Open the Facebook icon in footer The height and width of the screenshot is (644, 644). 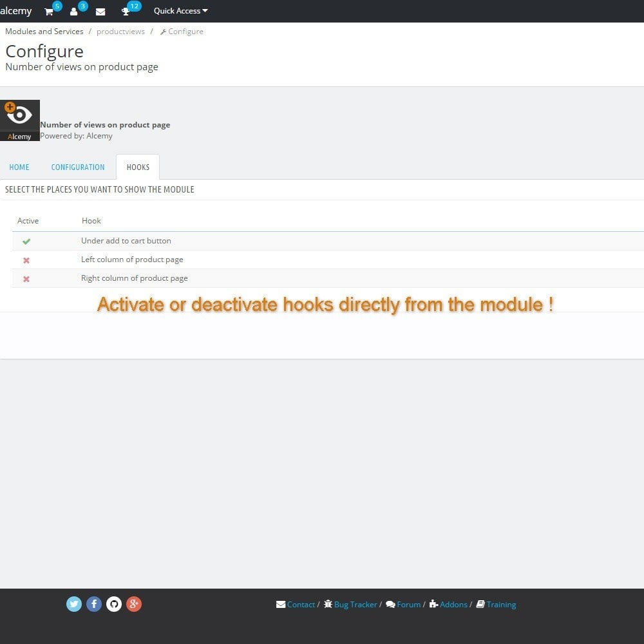coord(94,604)
